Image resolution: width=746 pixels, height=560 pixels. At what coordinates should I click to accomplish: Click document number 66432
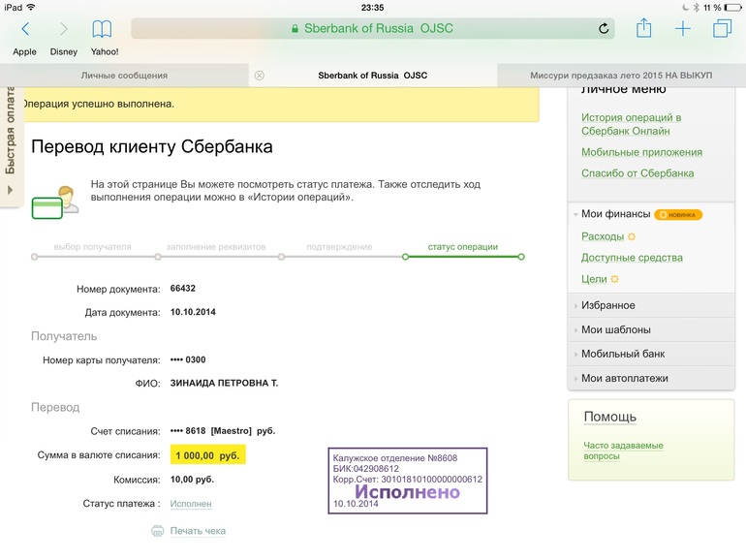[183, 289]
